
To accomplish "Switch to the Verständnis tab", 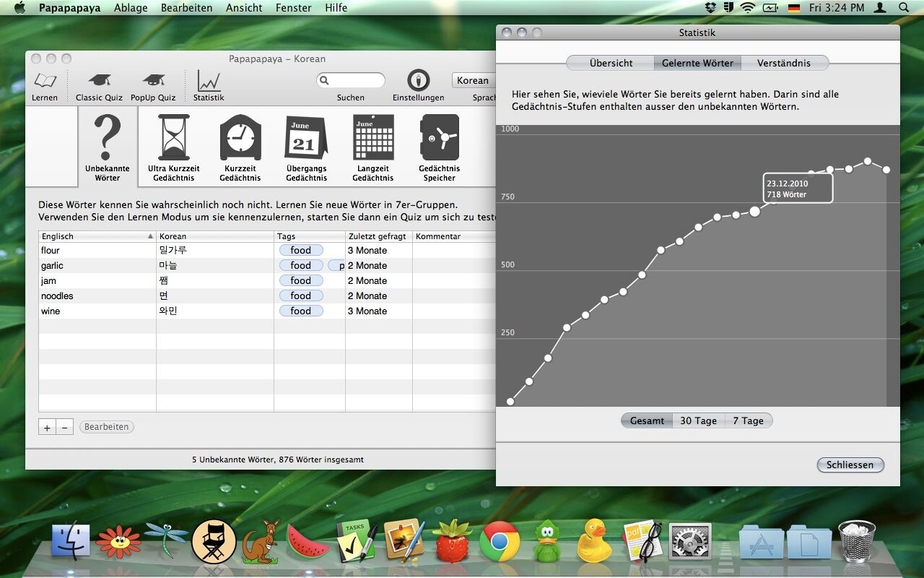I will [784, 63].
